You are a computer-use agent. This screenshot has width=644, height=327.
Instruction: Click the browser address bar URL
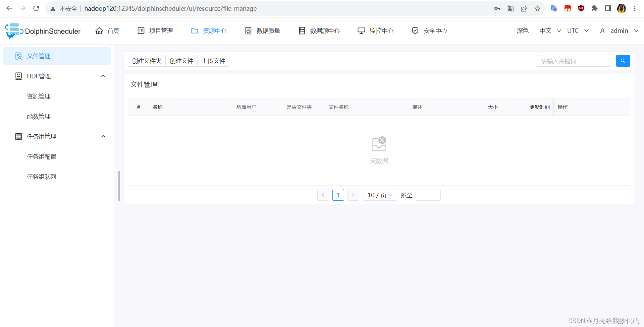pos(170,9)
